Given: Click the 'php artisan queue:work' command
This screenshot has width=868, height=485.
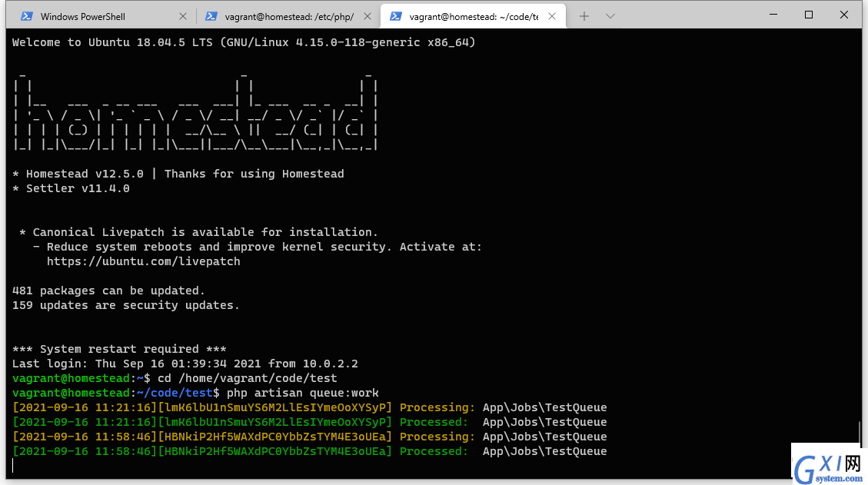Looking at the screenshot, I should pyautogui.click(x=303, y=393).
